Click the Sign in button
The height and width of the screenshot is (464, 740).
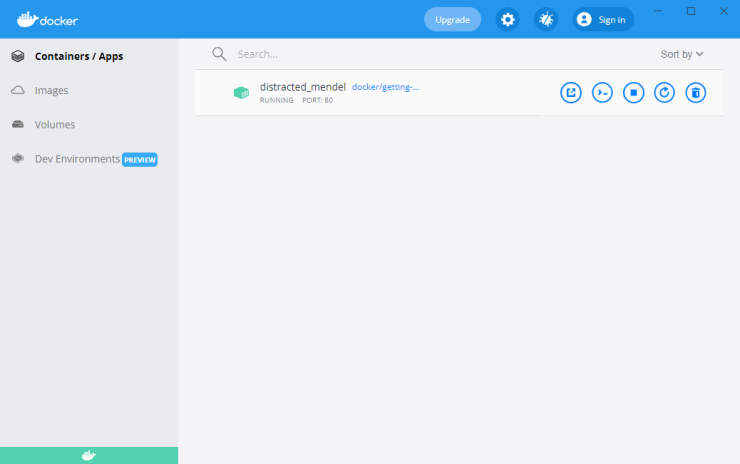pos(603,19)
